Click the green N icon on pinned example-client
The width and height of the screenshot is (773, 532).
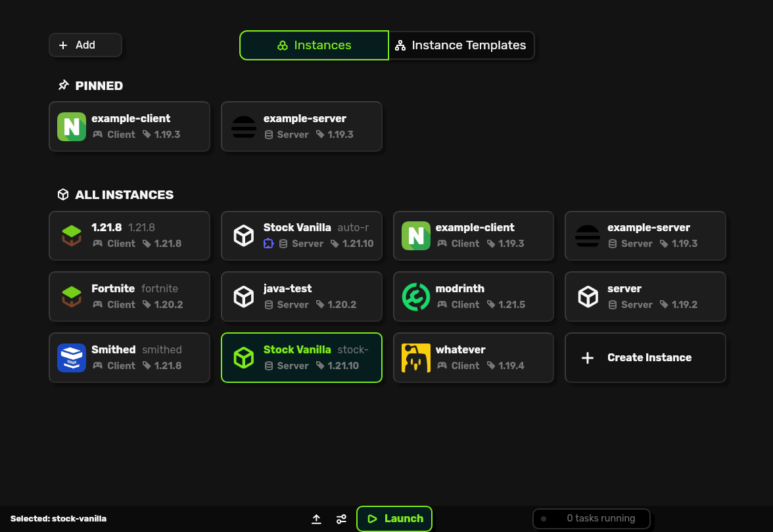pyautogui.click(x=72, y=127)
